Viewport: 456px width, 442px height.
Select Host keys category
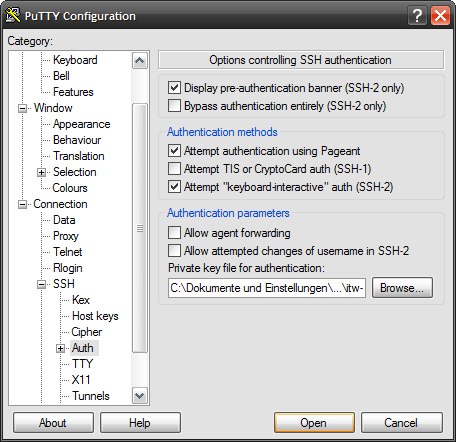(95, 316)
